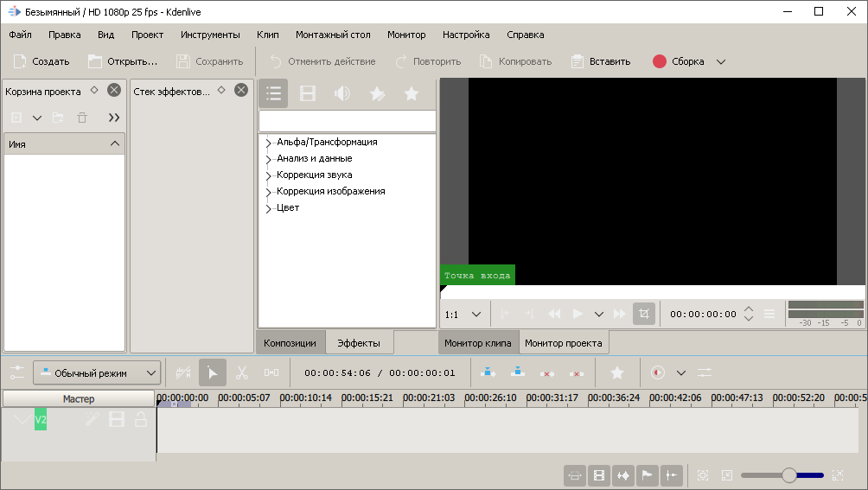Click the 00:00:26:10 mark on timeline ruler
Screen dimensions: 868x490
[x=490, y=398]
